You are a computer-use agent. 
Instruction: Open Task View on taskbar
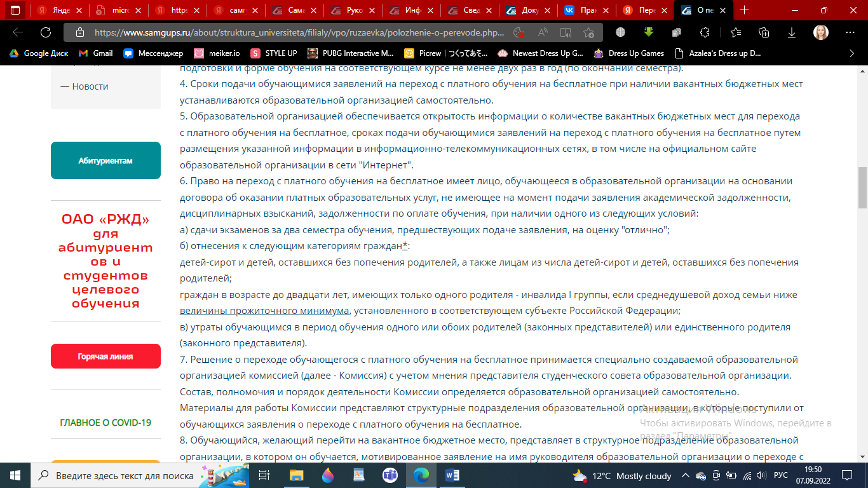[265, 475]
